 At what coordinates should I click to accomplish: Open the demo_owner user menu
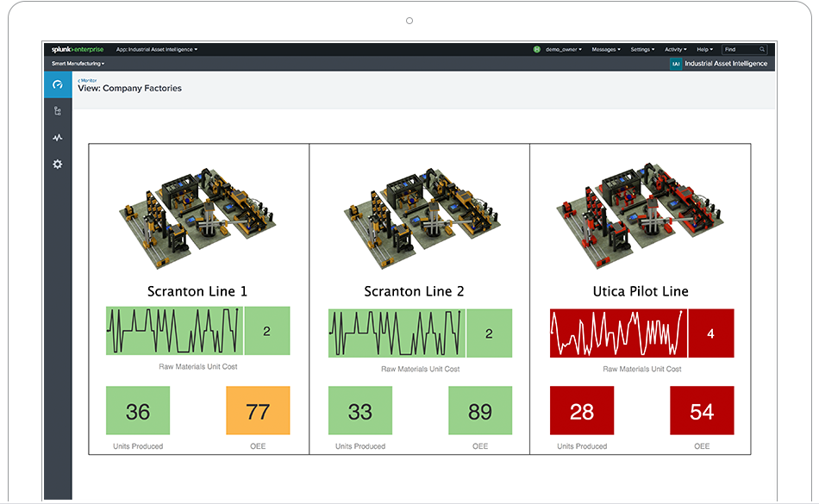[x=564, y=50]
